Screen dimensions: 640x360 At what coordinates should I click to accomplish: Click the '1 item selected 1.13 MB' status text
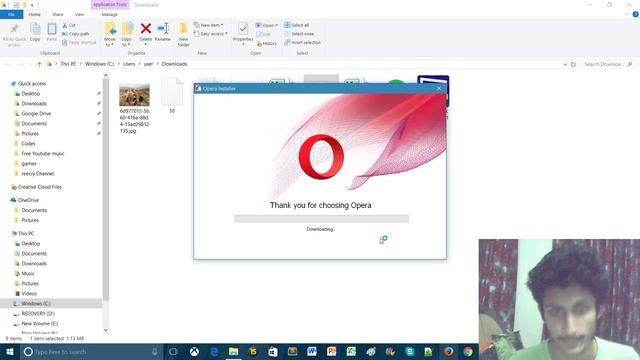(x=57, y=338)
